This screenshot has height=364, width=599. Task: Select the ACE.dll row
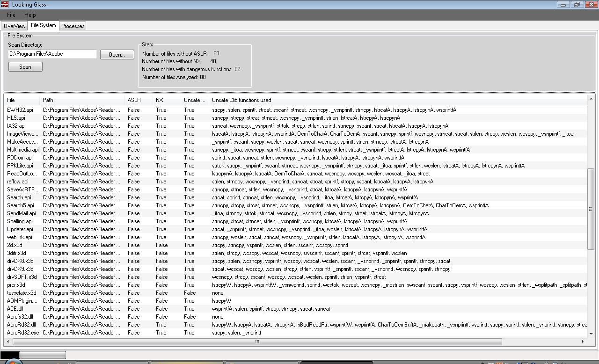296,309
